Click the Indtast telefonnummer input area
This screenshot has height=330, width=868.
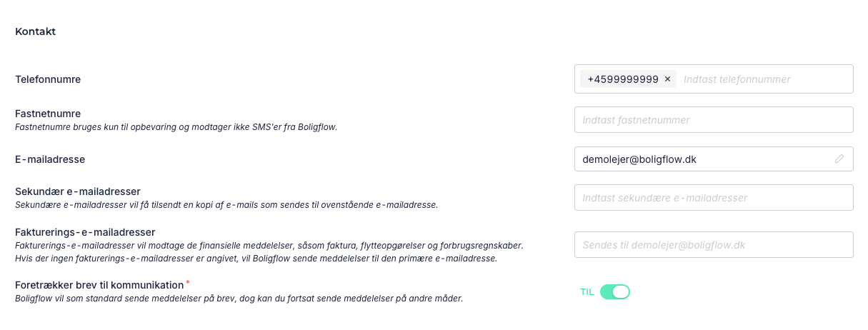pyautogui.click(x=764, y=79)
